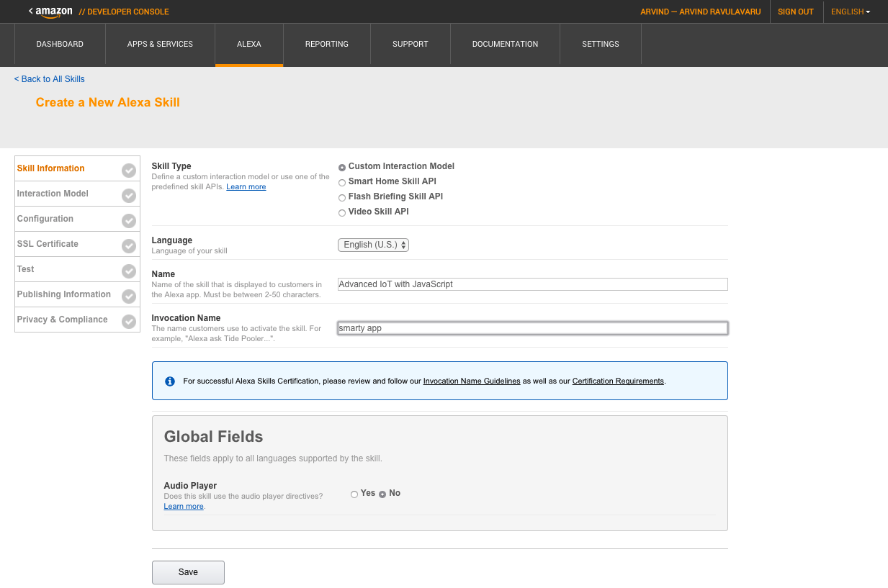Screen dimensions: 888x588
Task: Click the Publishing Information checkmark icon
Action: [x=129, y=297]
